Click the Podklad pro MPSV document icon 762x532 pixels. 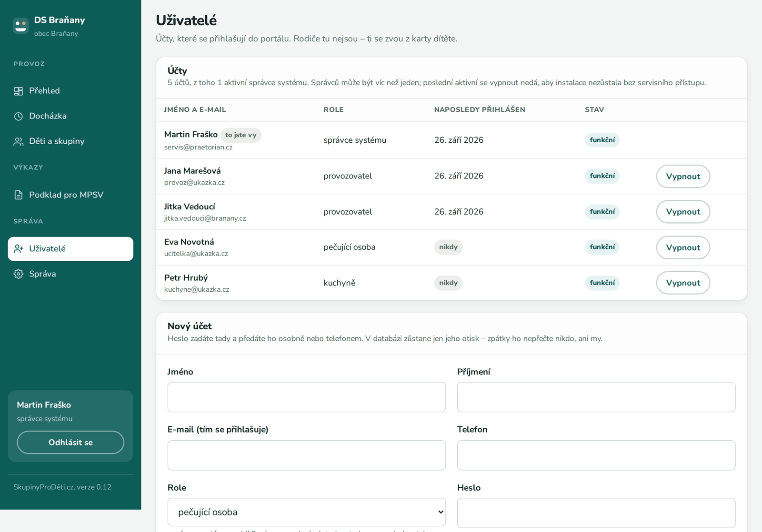(19, 195)
